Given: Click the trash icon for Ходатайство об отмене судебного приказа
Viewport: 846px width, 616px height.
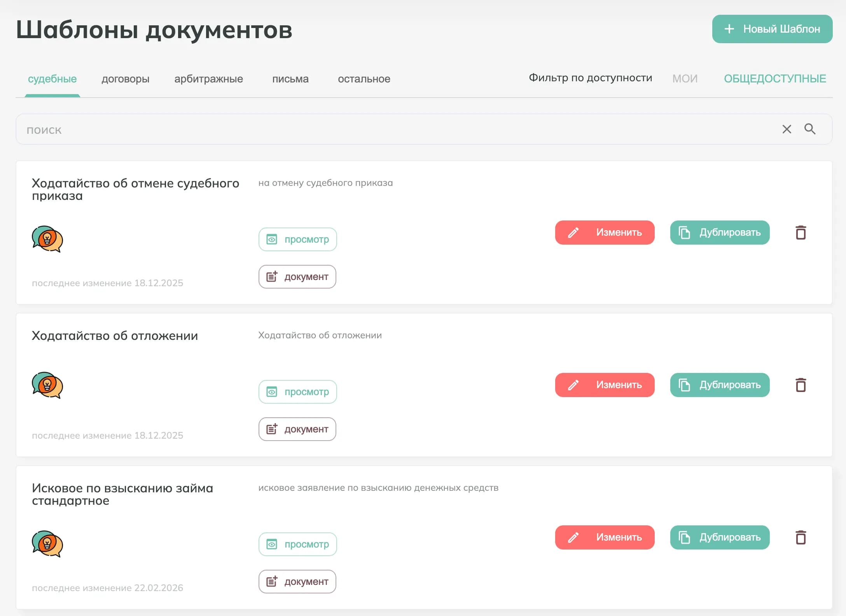Looking at the screenshot, I should coord(801,233).
